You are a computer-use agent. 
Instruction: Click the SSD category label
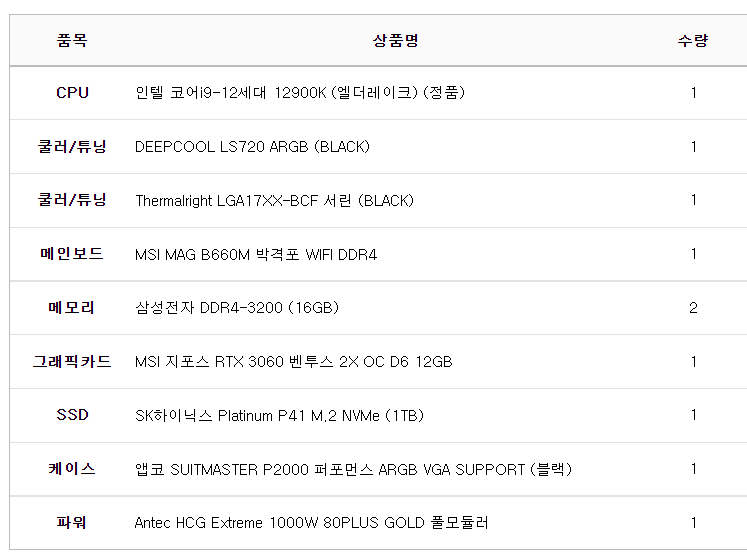click(x=72, y=415)
